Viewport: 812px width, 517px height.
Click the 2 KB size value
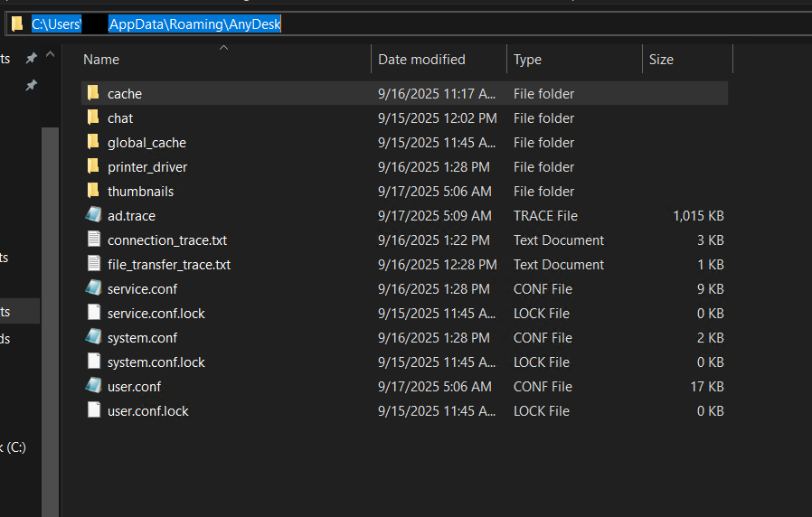tap(710, 338)
